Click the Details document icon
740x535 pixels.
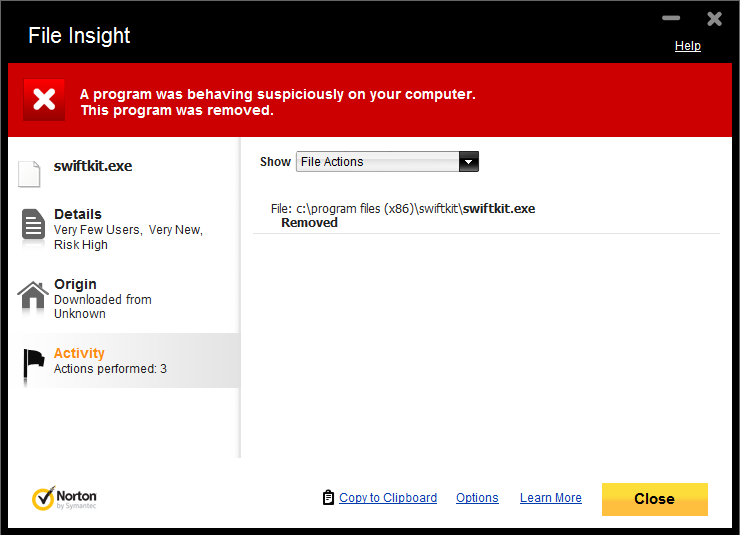tap(32, 226)
